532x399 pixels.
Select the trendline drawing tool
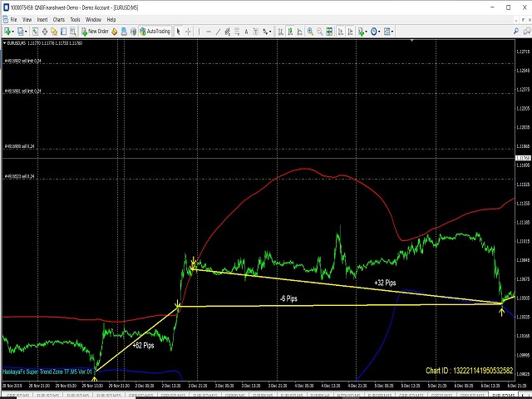[218, 32]
